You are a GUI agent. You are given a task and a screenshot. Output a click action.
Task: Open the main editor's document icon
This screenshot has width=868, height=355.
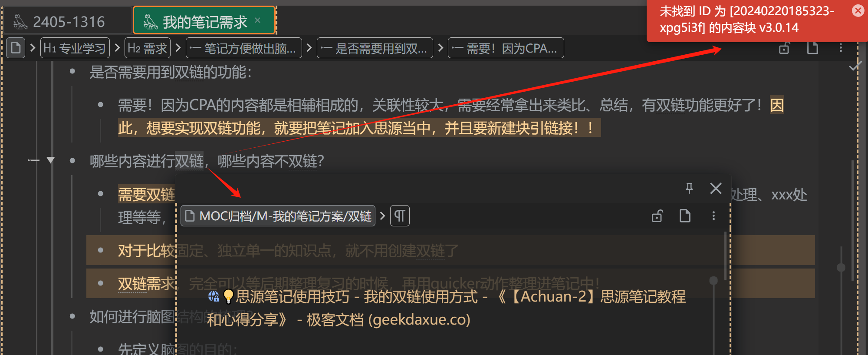tap(812, 48)
